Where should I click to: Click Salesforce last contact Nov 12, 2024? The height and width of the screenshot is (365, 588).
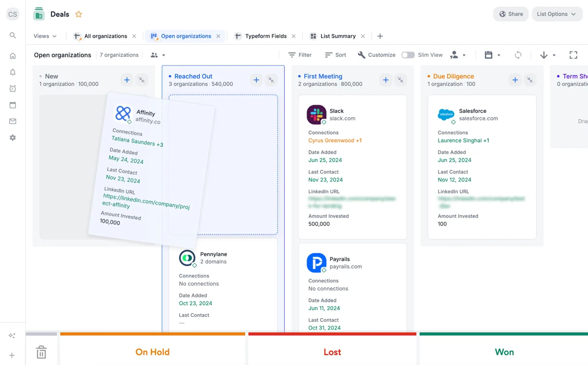point(455,179)
